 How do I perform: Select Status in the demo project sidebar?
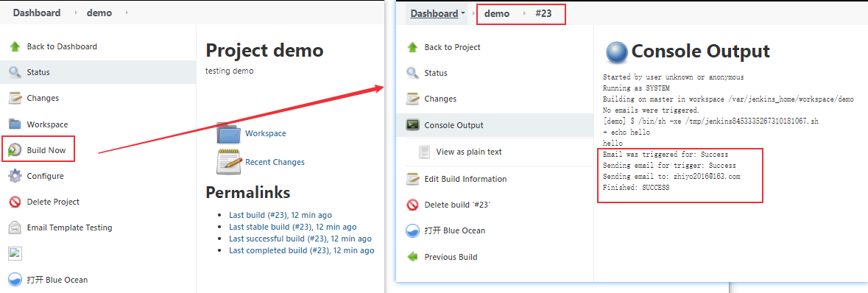click(x=38, y=72)
